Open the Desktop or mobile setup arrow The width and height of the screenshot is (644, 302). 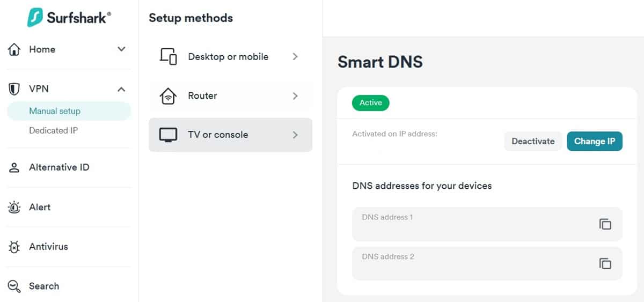[x=295, y=57]
